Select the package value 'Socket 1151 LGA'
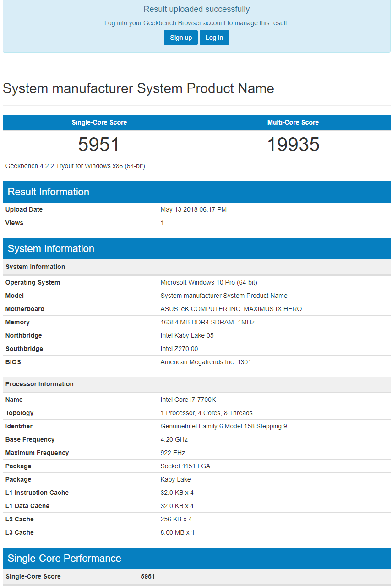The height and width of the screenshot is (586, 392). tap(185, 466)
